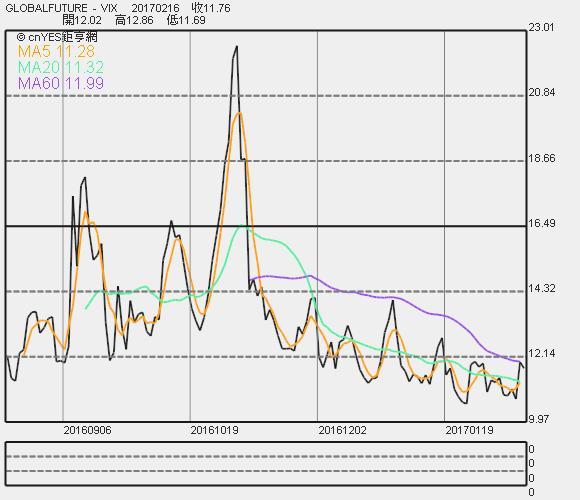Click the empty indicator panel below chart
This screenshot has width=580, height=500.
tap(266, 463)
